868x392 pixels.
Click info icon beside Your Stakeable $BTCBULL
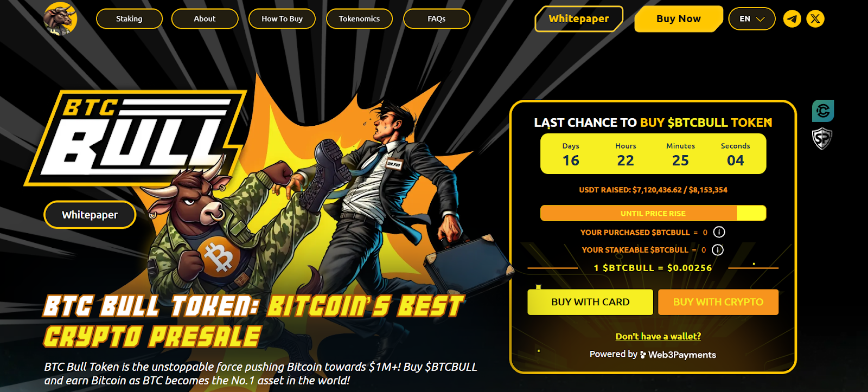pos(718,250)
